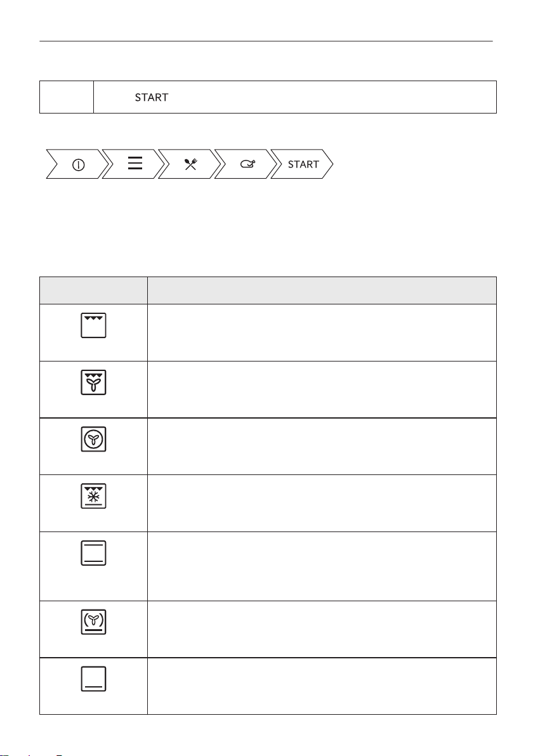Select the turbo grilling fan icon
The width and height of the screenshot is (533, 756).
(93, 382)
